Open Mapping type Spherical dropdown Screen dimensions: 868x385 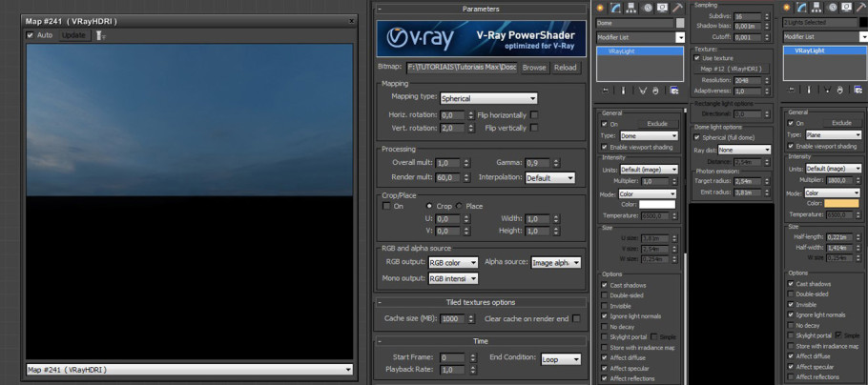488,98
